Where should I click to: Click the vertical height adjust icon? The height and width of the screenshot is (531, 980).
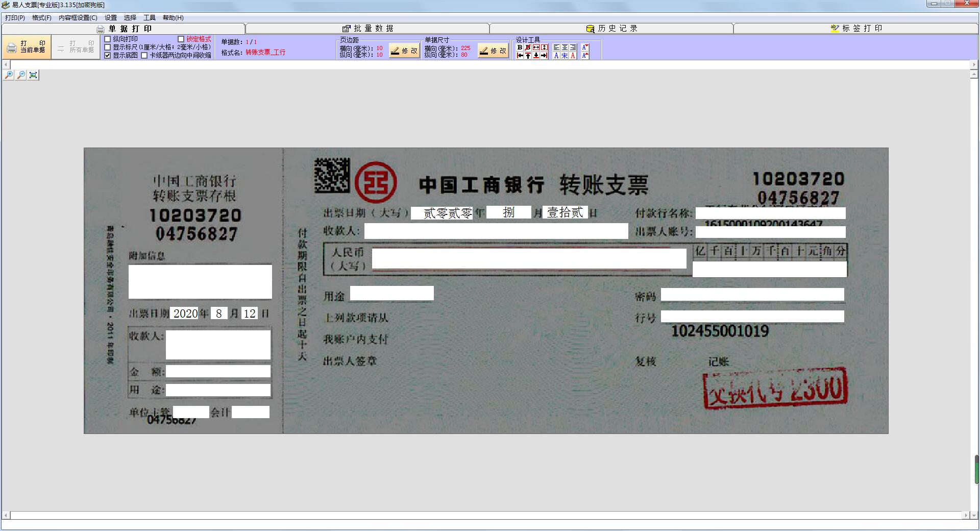coord(544,47)
